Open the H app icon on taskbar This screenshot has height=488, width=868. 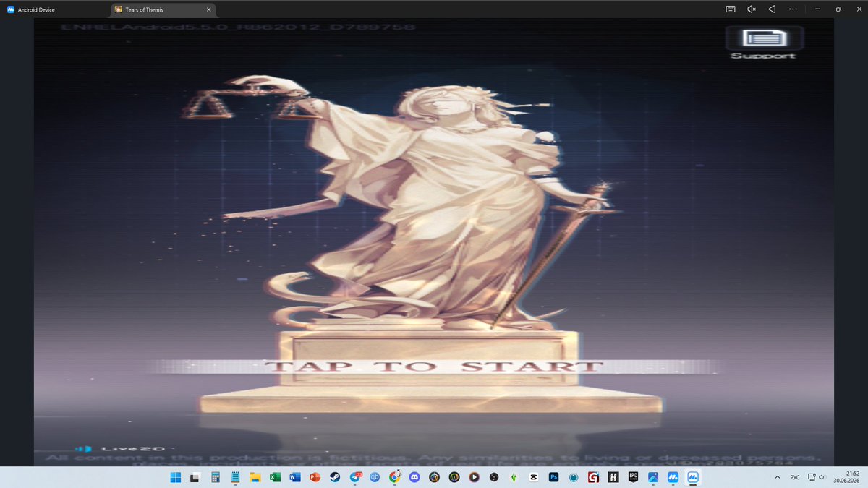[613, 477]
